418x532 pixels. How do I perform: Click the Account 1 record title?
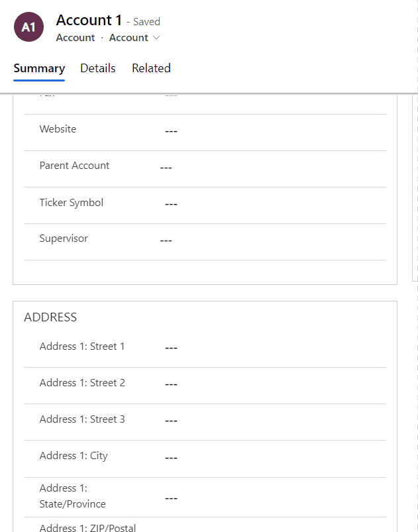(89, 20)
